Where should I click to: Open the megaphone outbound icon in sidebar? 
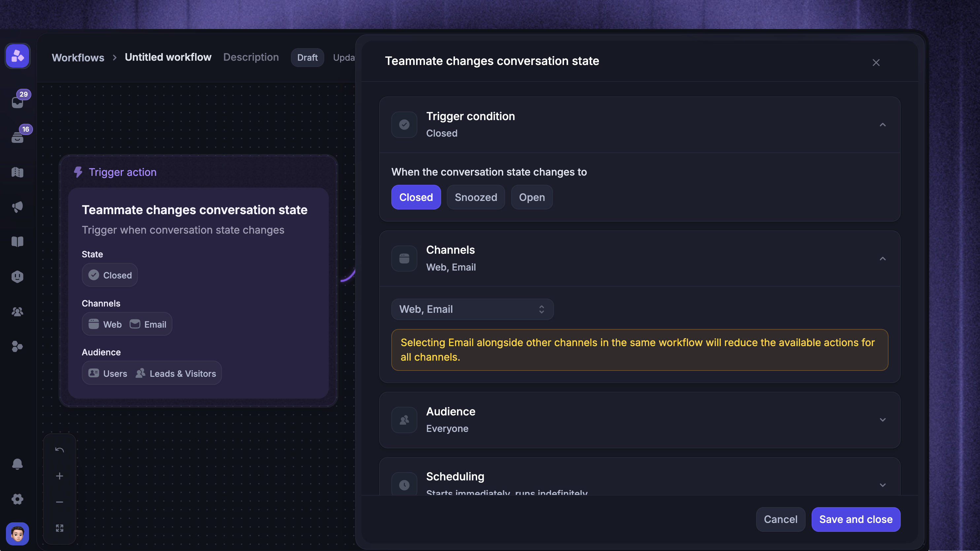pos(17,207)
